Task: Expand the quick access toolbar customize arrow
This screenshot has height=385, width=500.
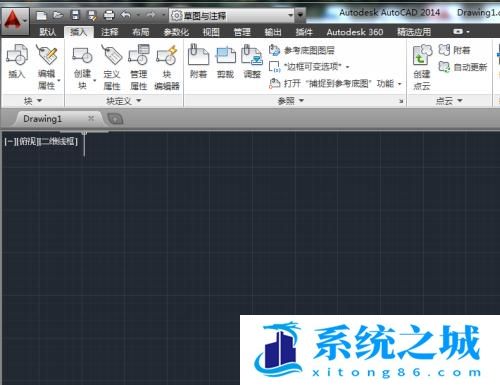Action: coord(300,15)
